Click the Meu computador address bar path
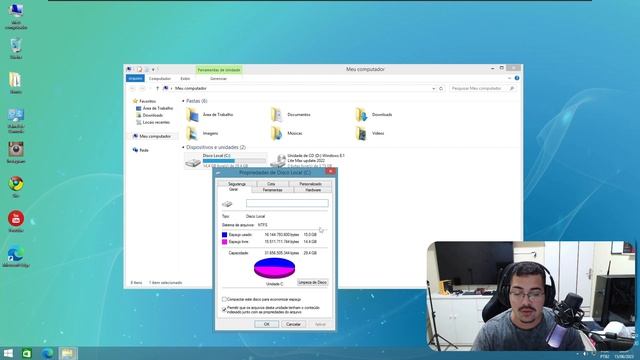Screen dimensions: 640x360 pos(191,88)
